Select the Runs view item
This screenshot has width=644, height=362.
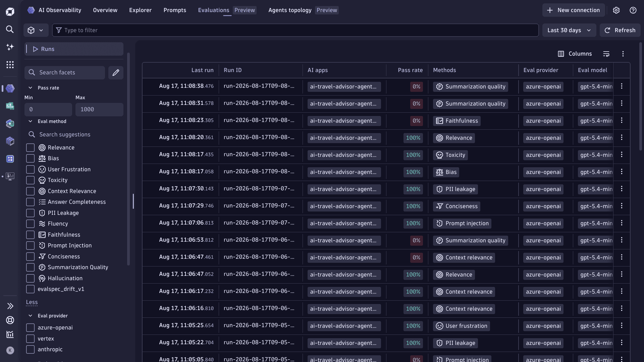pos(74,49)
